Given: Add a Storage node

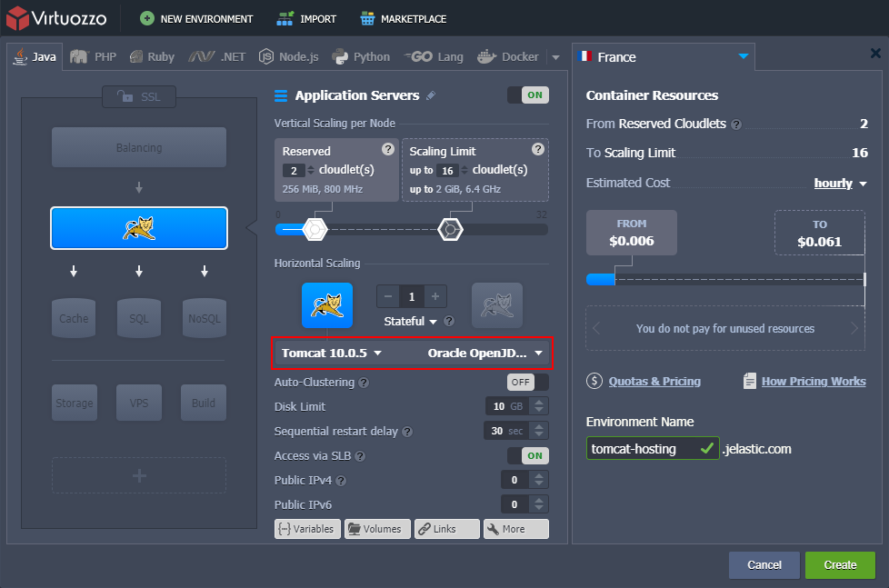Looking at the screenshot, I should 75,403.
